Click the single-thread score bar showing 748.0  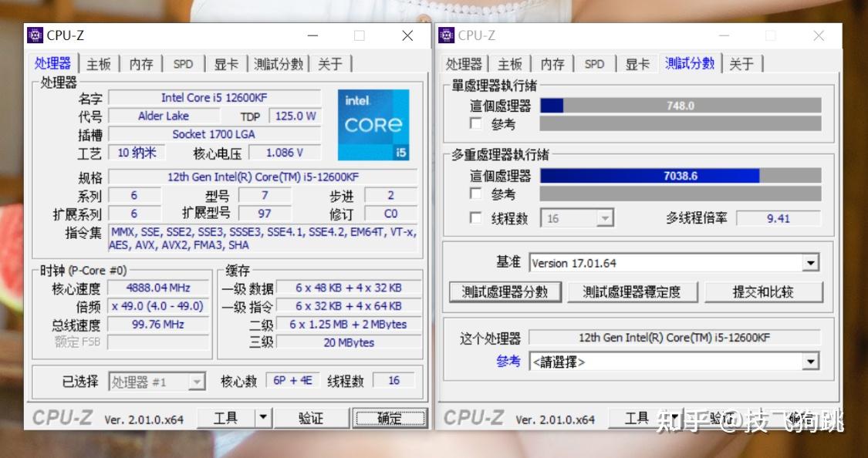point(681,106)
